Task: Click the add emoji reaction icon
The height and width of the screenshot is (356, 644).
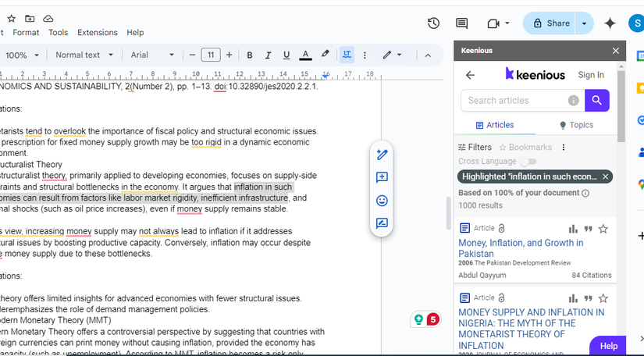Action: (x=382, y=201)
